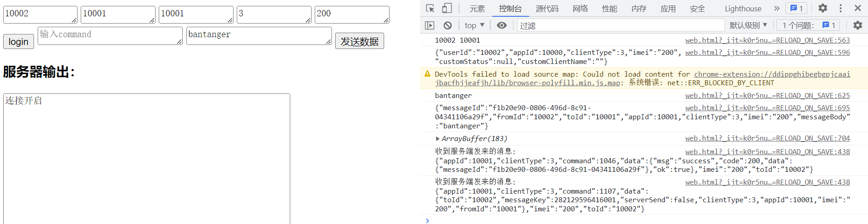Open the 默认级别 log level dropdown
The height and width of the screenshot is (224, 868).
(x=748, y=25)
